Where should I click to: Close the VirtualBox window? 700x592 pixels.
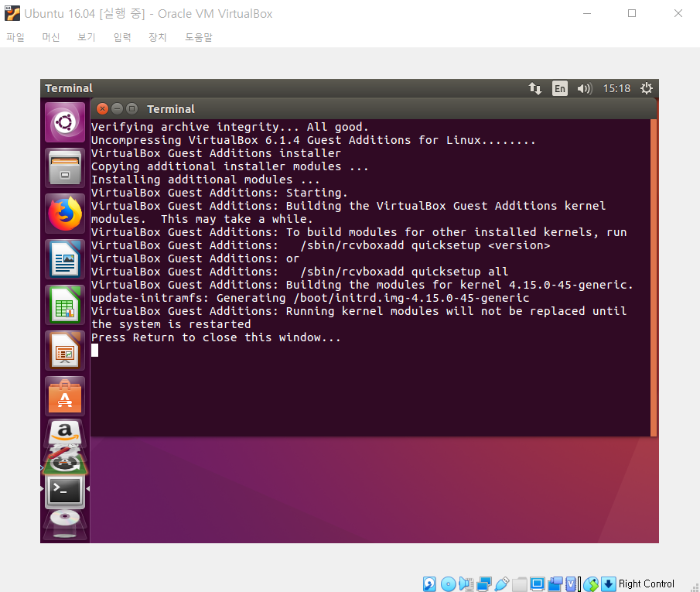(x=678, y=13)
